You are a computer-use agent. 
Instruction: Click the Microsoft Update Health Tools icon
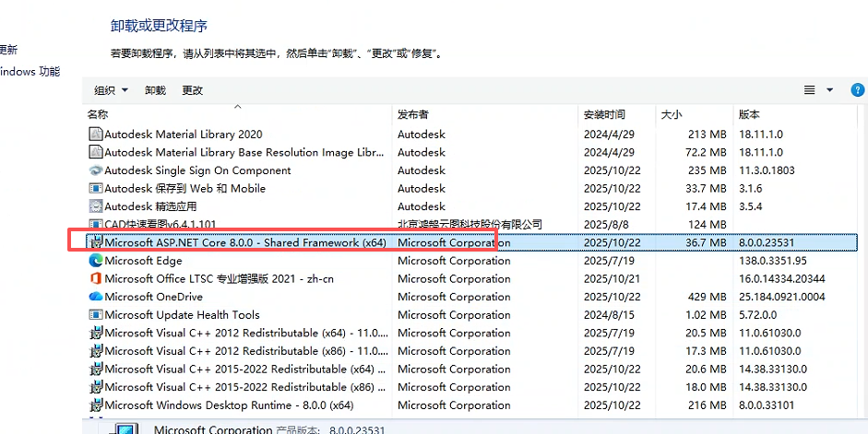click(x=95, y=315)
